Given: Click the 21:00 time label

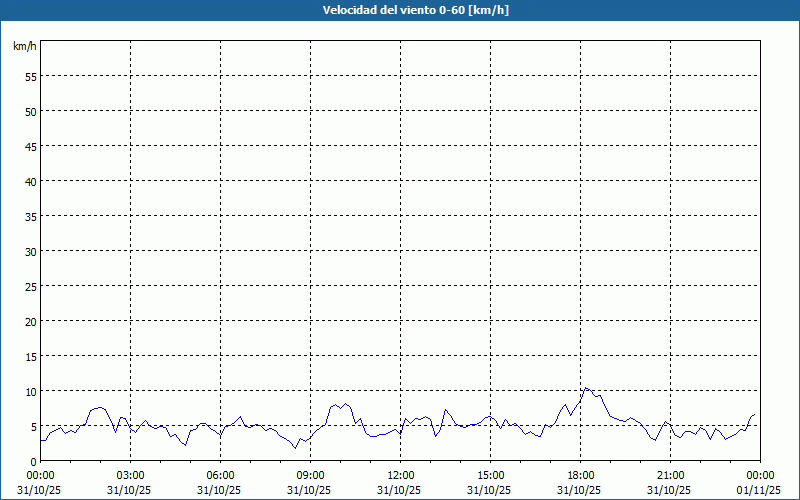Looking at the screenshot, I should coord(670,475).
